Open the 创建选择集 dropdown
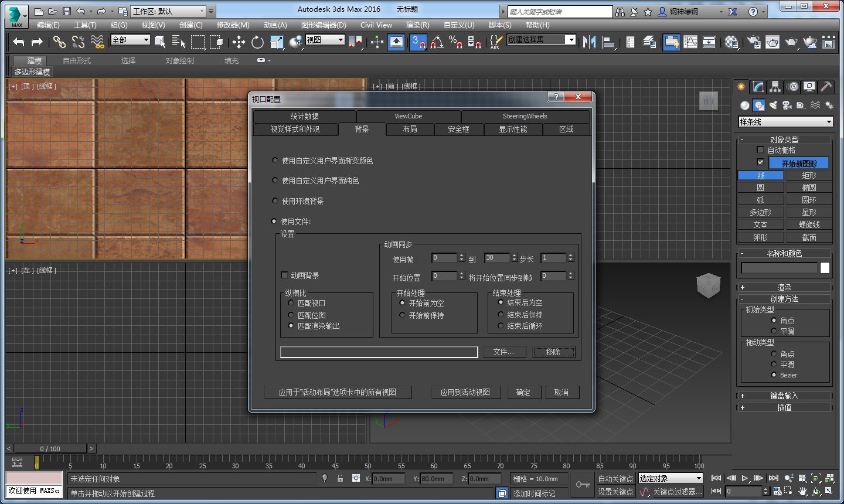This screenshot has width=844, height=504. click(570, 39)
